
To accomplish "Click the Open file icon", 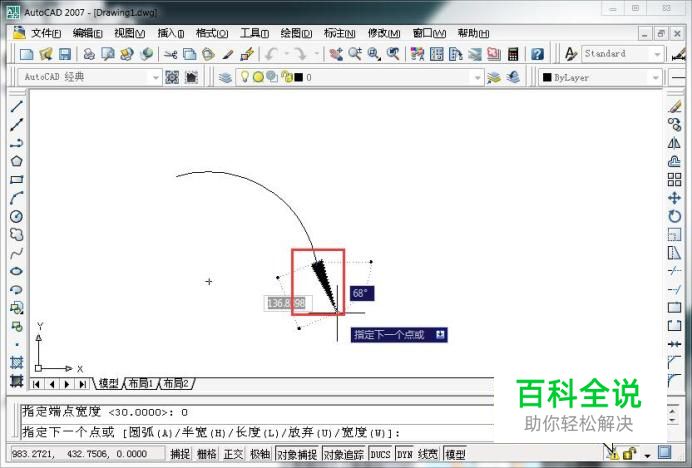I will click(x=46, y=54).
